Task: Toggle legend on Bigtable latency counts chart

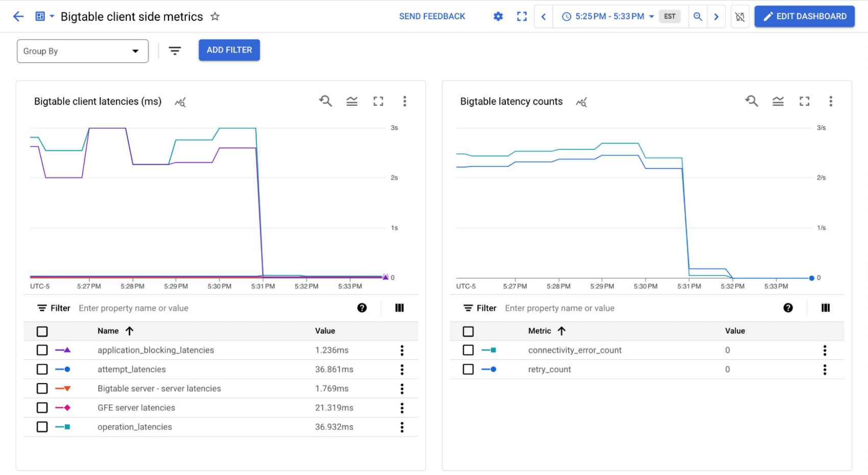Action: [x=778, y=101]
